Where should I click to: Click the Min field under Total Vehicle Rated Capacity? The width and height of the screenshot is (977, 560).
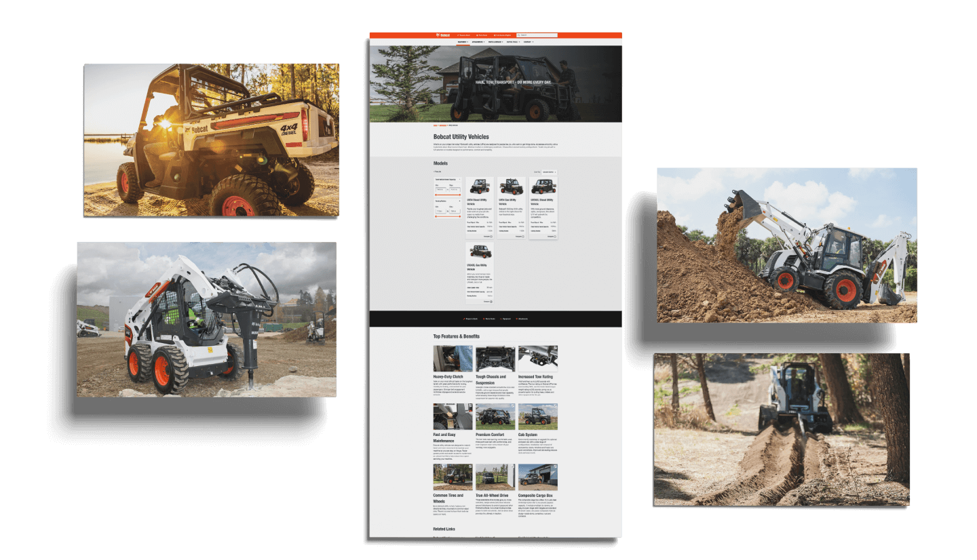tap(440, 189)
